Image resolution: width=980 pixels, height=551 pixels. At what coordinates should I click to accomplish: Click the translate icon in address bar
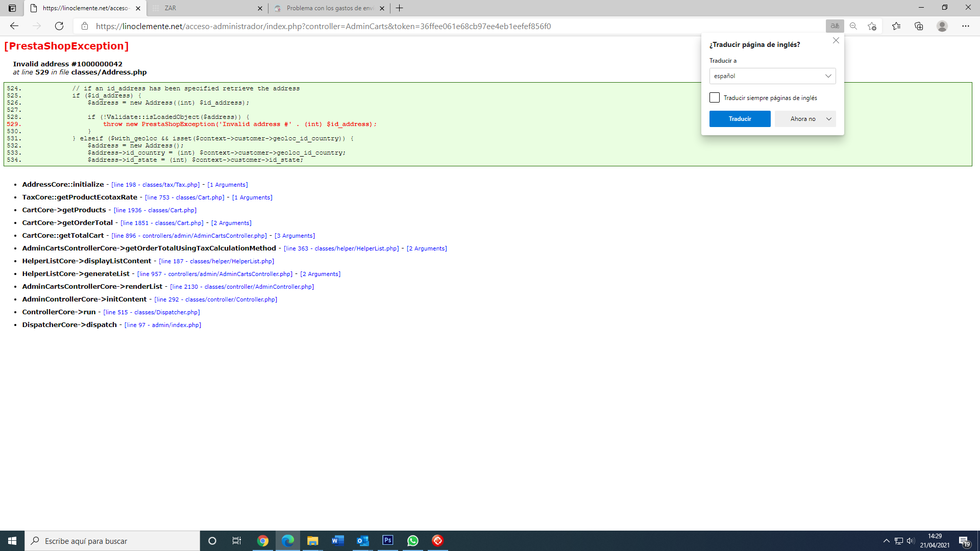click(835, 26)
